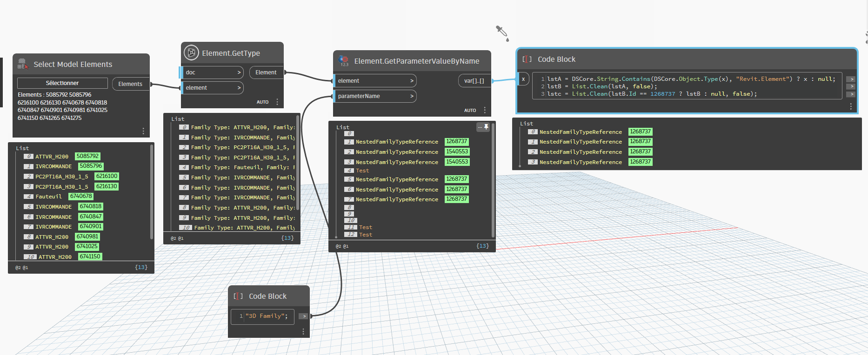This screenshot has width=868, height=355.
Task: Click the Element.GetType node icon
Action: point(191,53)
